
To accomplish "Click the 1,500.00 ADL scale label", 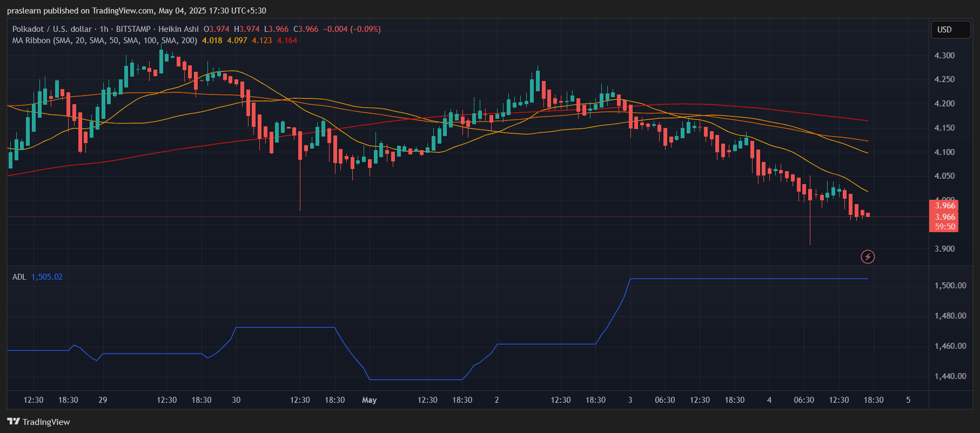I will pos(950,286).
